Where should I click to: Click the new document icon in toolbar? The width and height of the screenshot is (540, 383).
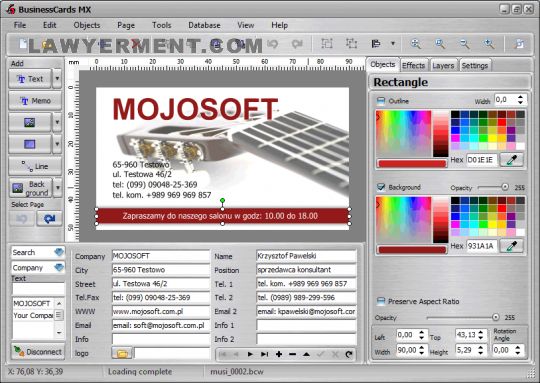coord(23,44)
